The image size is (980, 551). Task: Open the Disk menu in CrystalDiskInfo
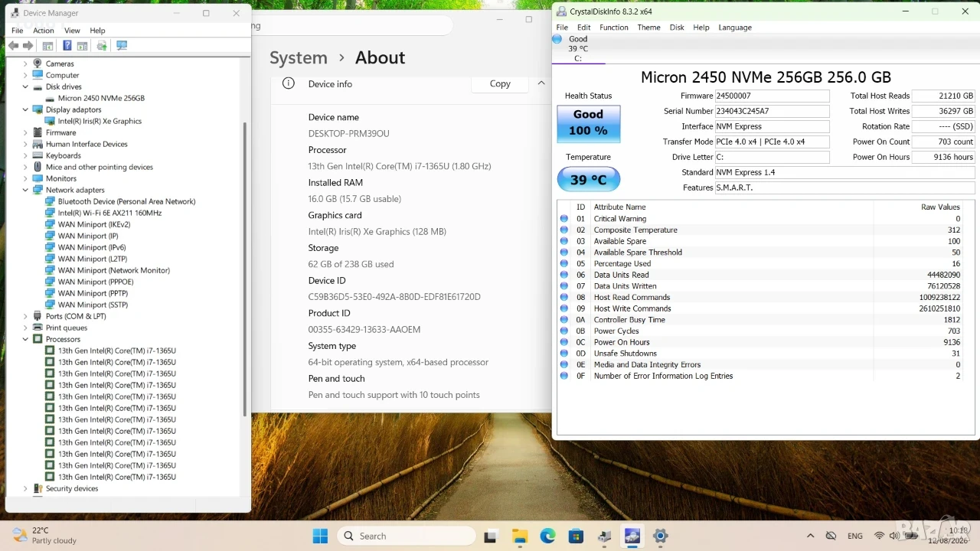[x=677, y=28]
